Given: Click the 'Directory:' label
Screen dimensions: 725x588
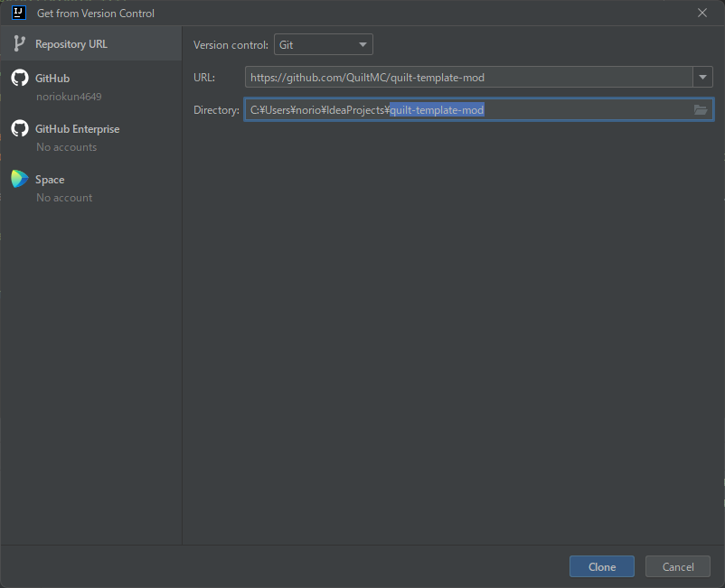Looking at the screenshot, I should pos(216,110).
